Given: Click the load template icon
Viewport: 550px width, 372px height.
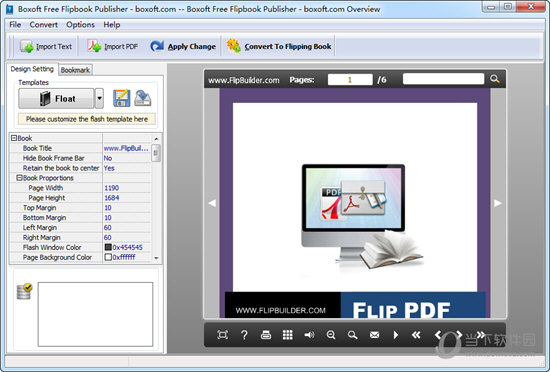Looking at the screenshot, I should pos(142,98).
